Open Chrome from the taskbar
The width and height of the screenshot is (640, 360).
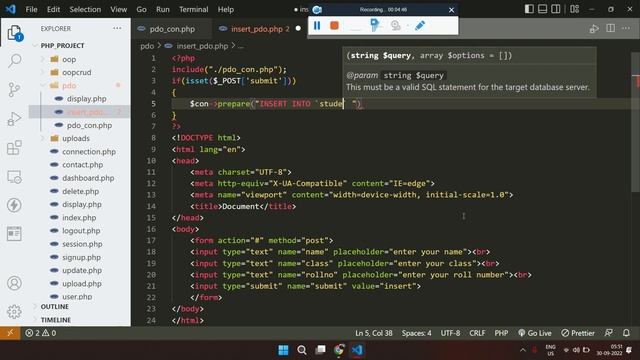point(339,350)
